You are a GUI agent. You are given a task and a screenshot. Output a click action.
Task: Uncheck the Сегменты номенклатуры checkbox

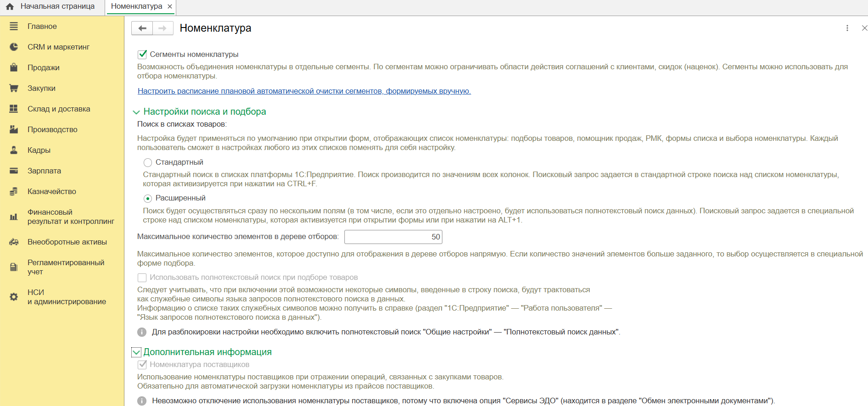click(x=142, y=55)
